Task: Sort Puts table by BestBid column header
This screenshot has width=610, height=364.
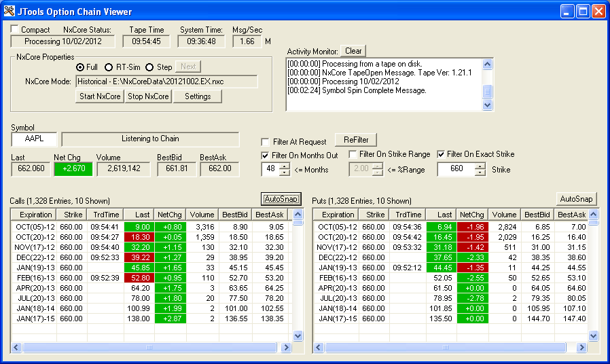Action: pos(537,215)
